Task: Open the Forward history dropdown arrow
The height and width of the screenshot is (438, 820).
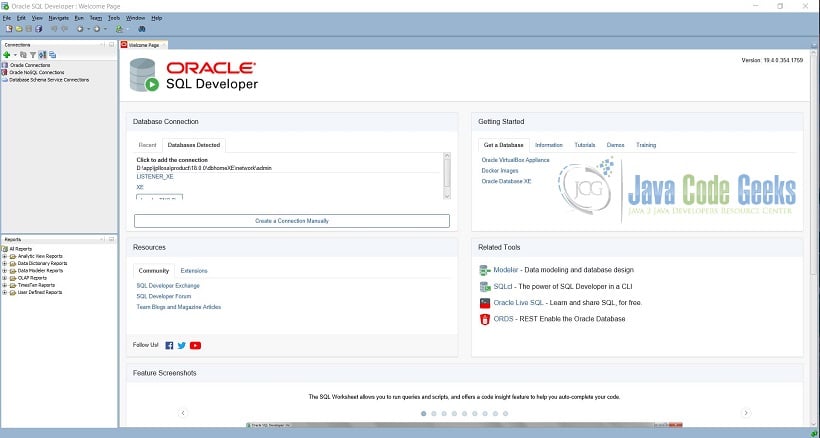Action: tap(105, 29)
